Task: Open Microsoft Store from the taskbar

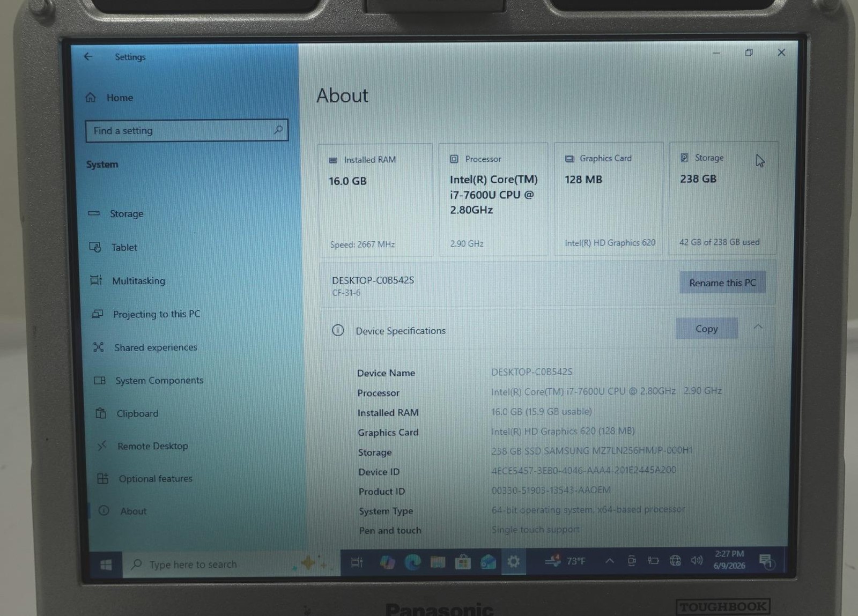Action: (463, 562)
